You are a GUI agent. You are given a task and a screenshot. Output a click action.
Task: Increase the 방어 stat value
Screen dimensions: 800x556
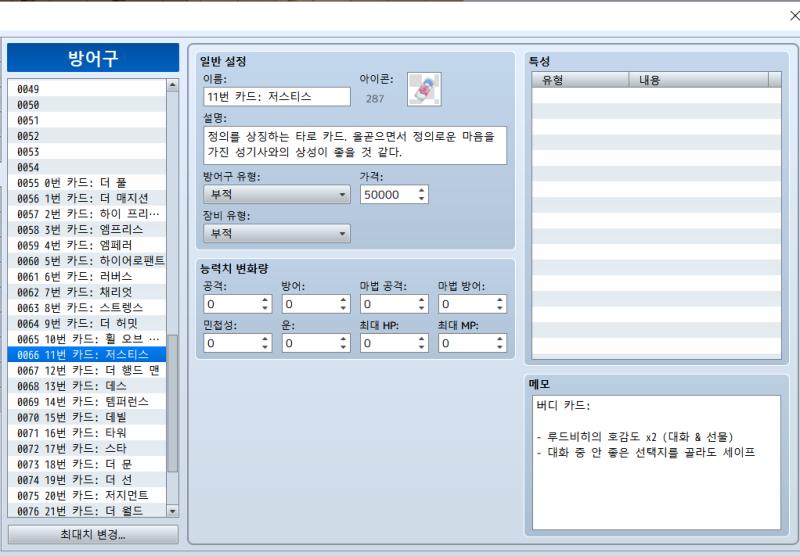click(343, 300)
